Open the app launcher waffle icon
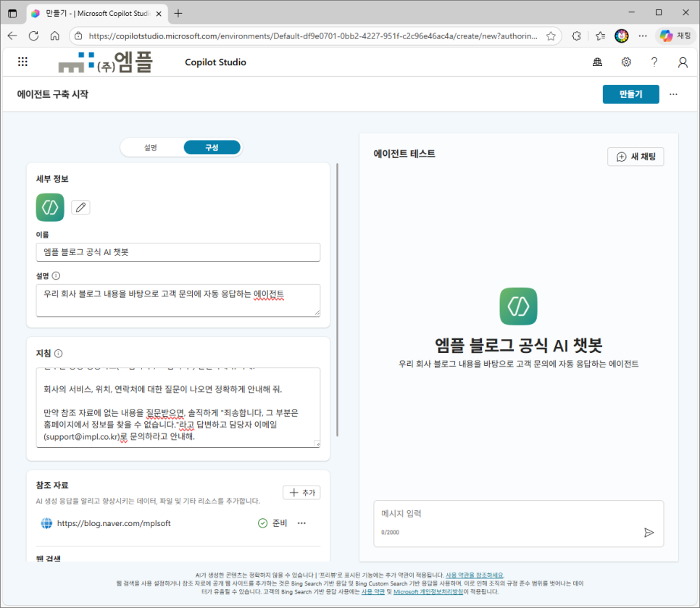The width and height of the screenshot is (700, 608). click(22, 62)
